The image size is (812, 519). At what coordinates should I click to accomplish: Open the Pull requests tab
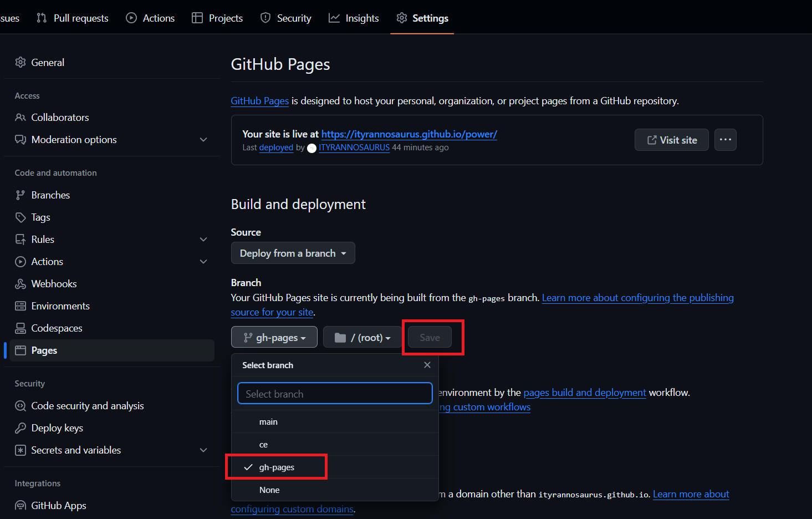point(72,18)
